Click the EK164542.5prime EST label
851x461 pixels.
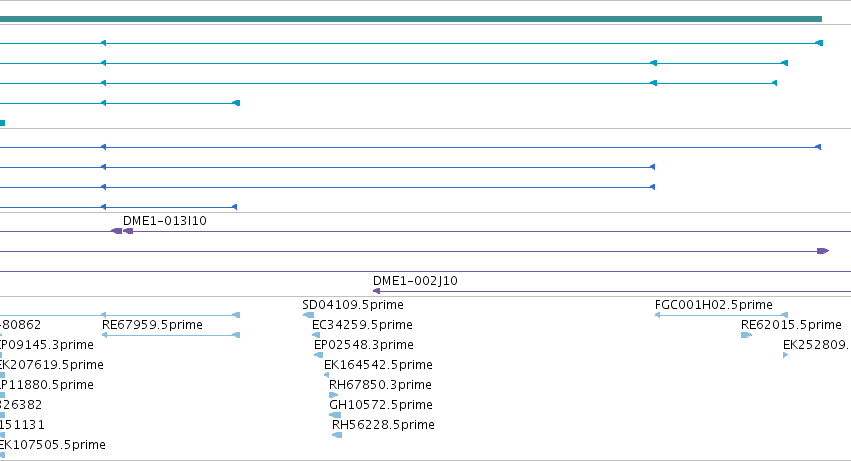[x=378, y=365]
